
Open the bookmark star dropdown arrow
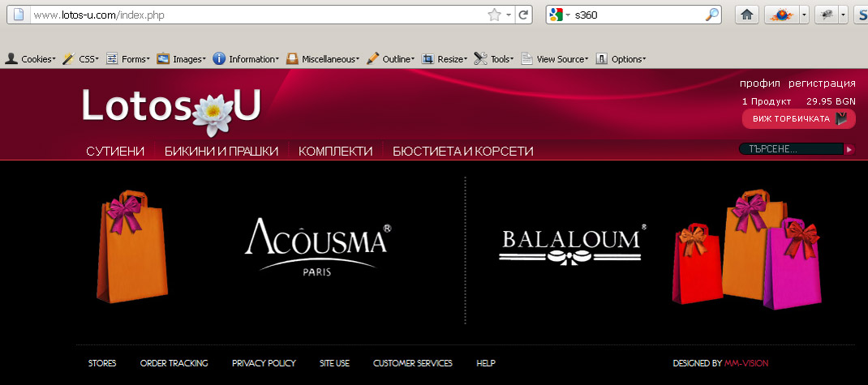click(508, 15)
